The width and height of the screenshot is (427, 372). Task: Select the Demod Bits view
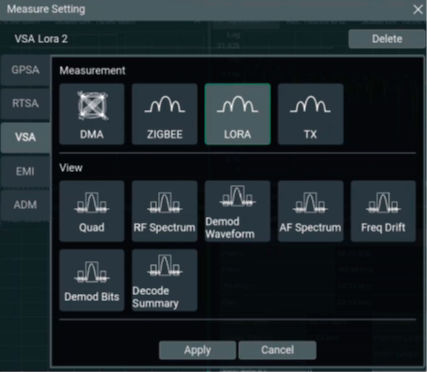pyautogui.click(x=92, y=280)
